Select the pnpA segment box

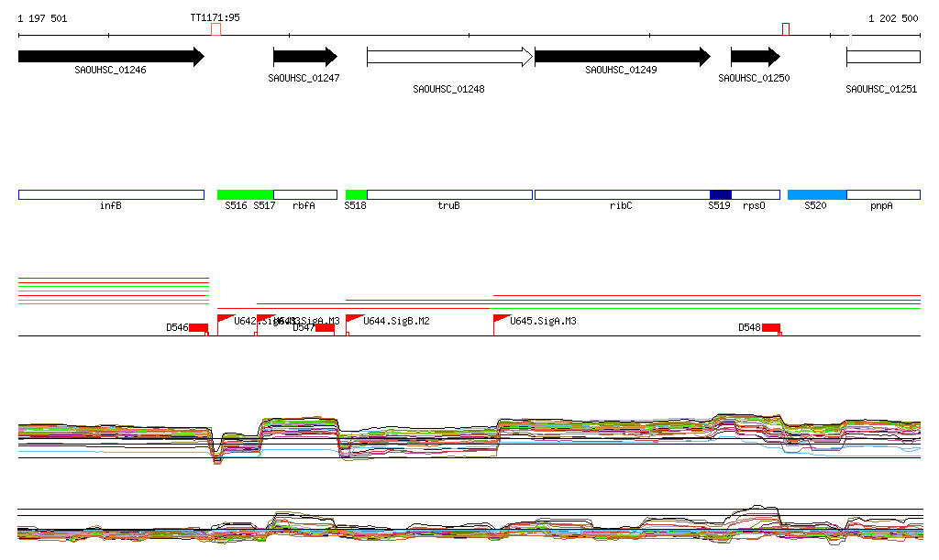pyautogui.click(x=882, y=194)
